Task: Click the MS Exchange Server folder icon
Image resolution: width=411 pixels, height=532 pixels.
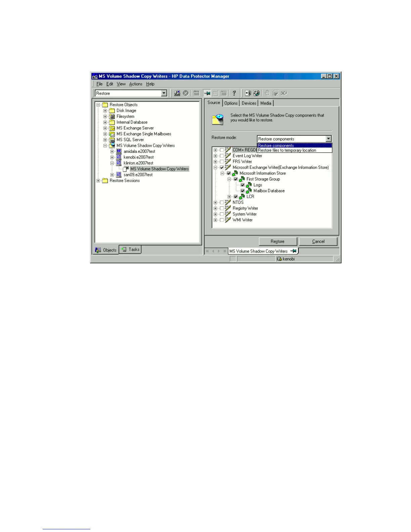Action: click(x=112, y=128)
